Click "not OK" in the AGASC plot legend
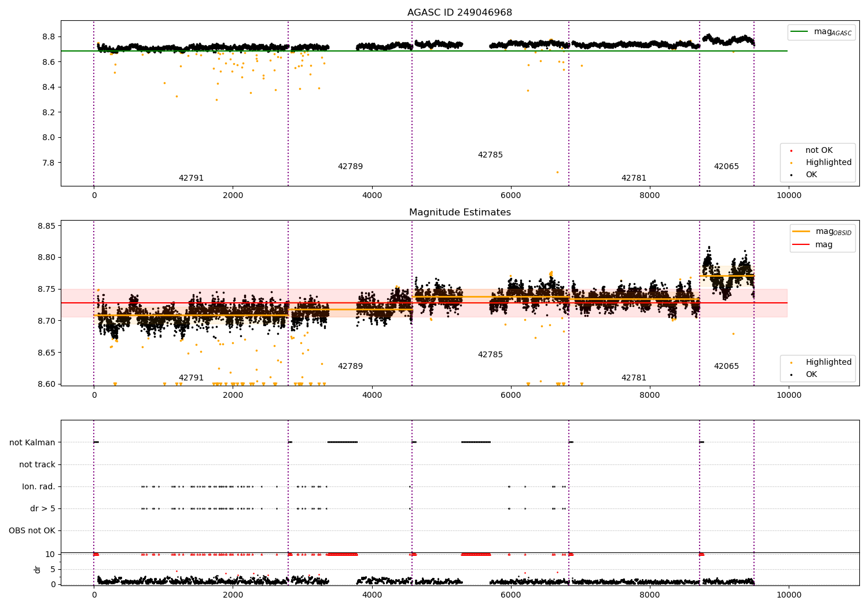 [818, 151]
